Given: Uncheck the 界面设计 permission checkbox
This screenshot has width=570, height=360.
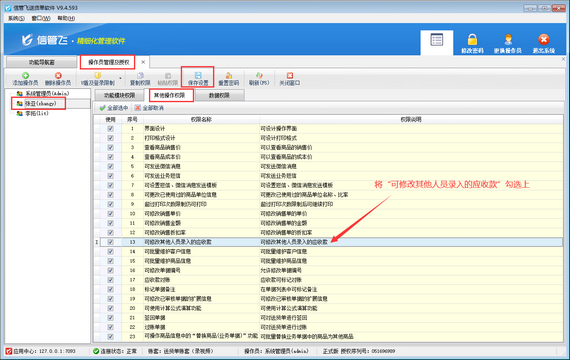Looking at the screenshot, I should (111, 128).
